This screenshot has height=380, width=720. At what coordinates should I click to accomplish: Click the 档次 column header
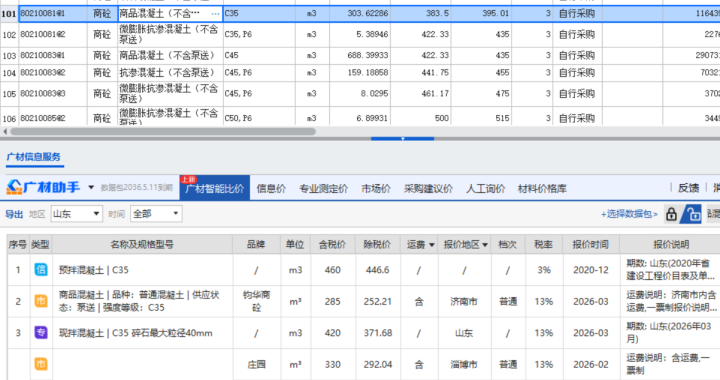pos(507,245)
